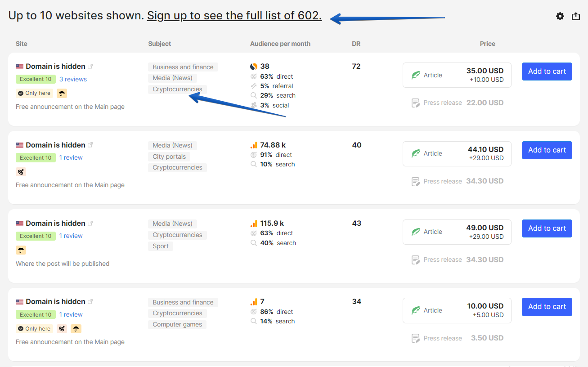
Task: Click the umbrella badge in third listing
Action: tap(21, 250)
